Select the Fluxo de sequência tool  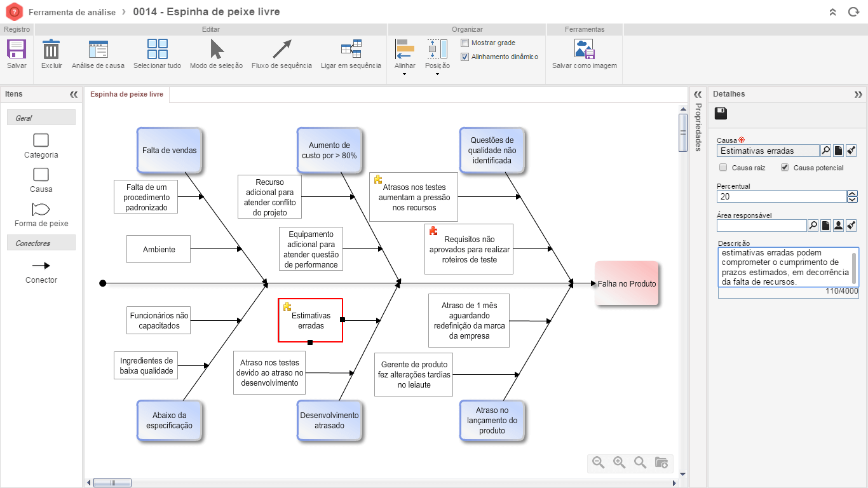281,50
